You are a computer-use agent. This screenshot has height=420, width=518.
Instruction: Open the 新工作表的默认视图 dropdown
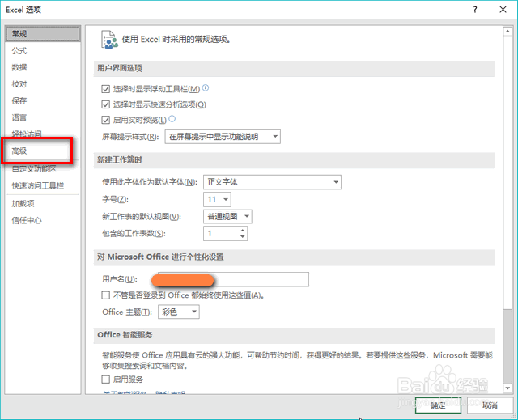pos(227,217)
